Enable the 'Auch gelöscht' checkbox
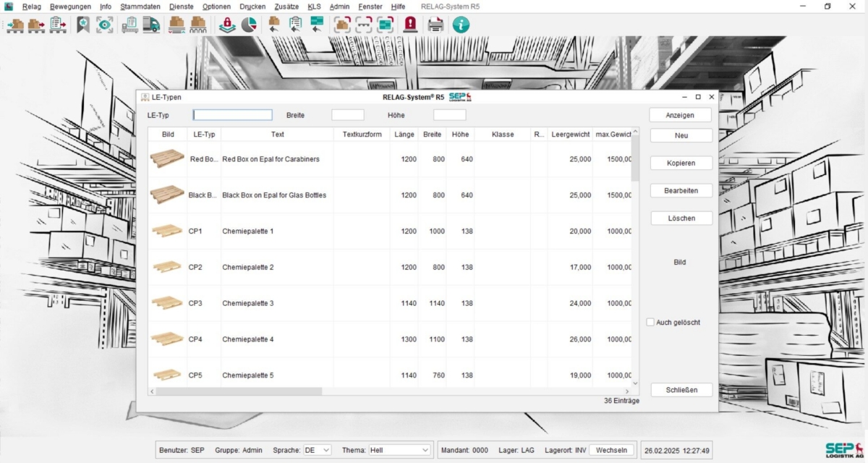Viewport: 868px width, 463px height. 650,322
